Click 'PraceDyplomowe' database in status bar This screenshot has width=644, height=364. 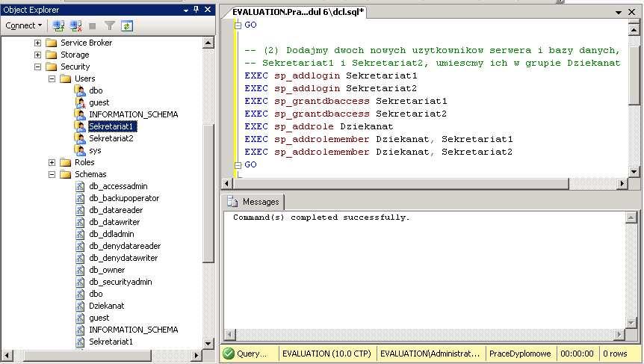[x=520, y=354]
